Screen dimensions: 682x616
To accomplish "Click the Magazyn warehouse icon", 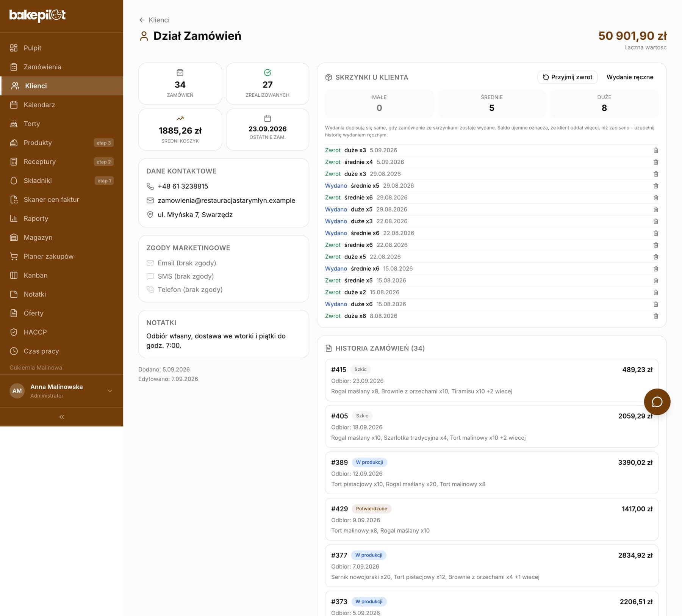I will tap(14, 237).
